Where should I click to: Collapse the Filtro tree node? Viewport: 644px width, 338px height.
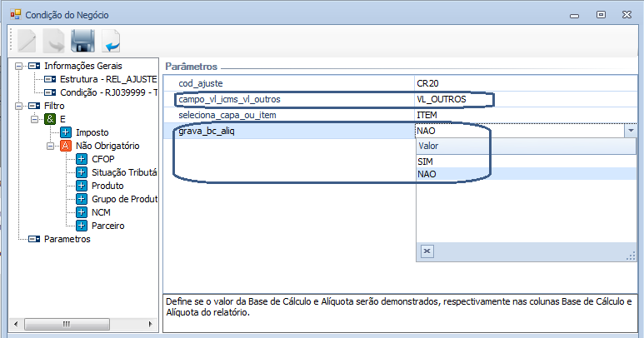pyautogui.click(x=19, y=106)
